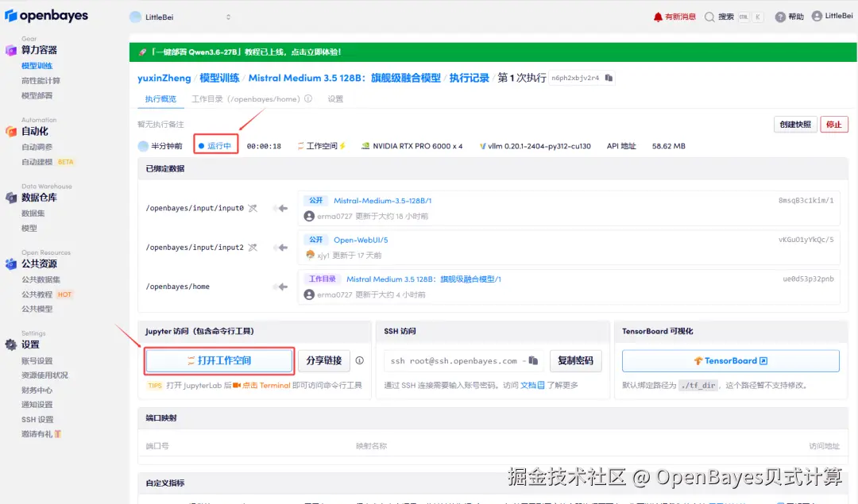Viewport: 858px width, 504px height.
Task: Unbind the /openbayes/input/input0 data icon
Action: [x=253, y=208]
